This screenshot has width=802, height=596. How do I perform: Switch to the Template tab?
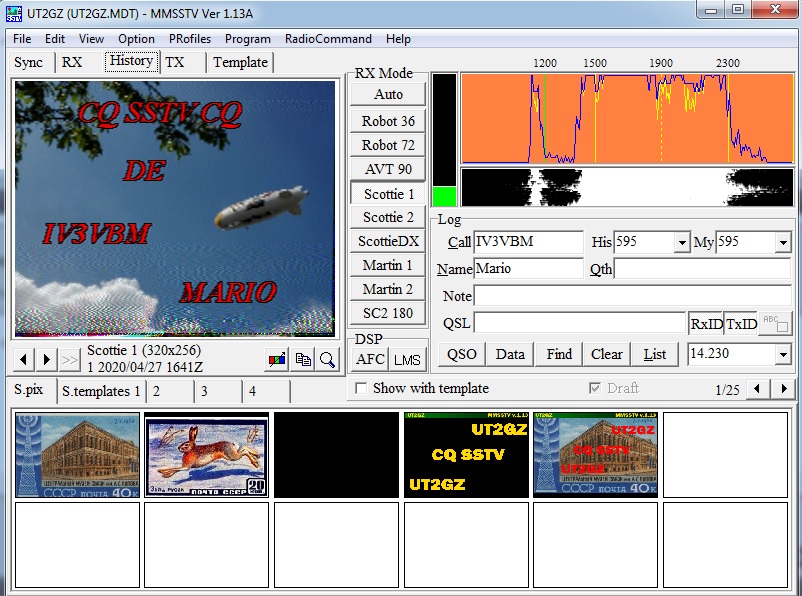pyautogui.click(x=240, y=62)
